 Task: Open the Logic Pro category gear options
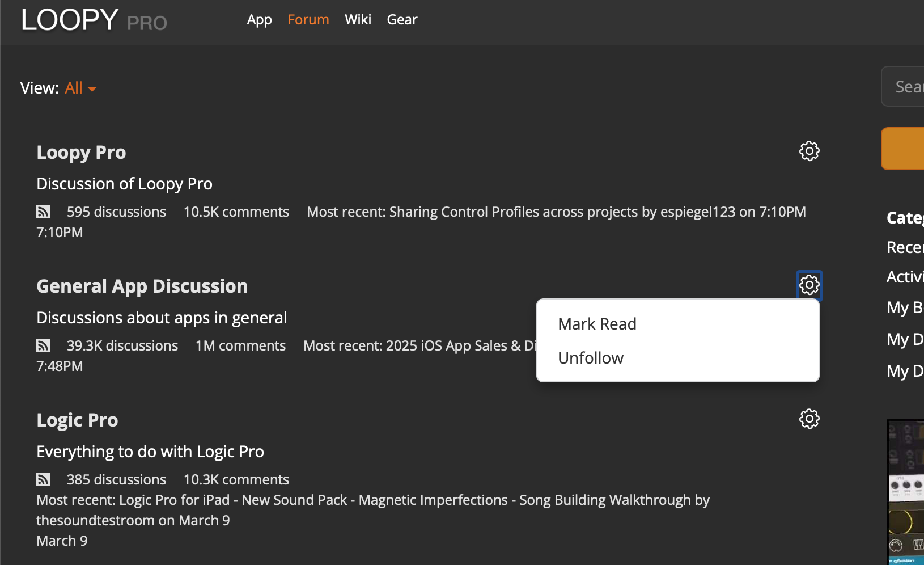[809, 419]
